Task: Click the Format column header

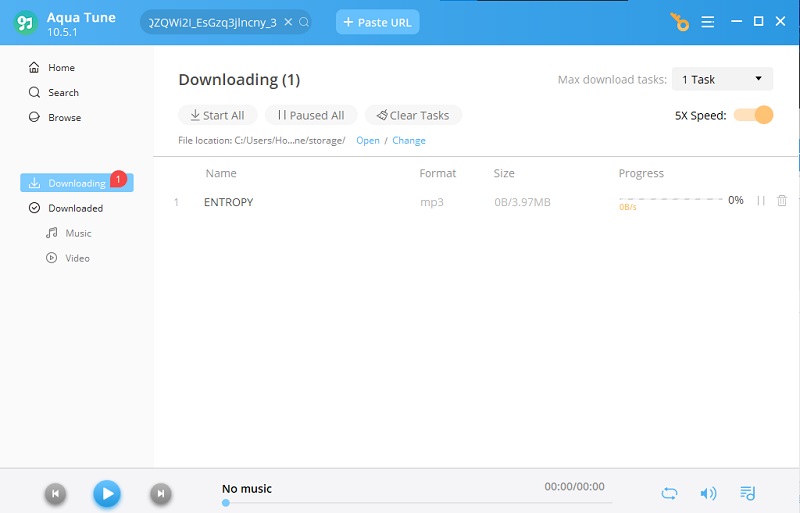Action: [438, 173]
